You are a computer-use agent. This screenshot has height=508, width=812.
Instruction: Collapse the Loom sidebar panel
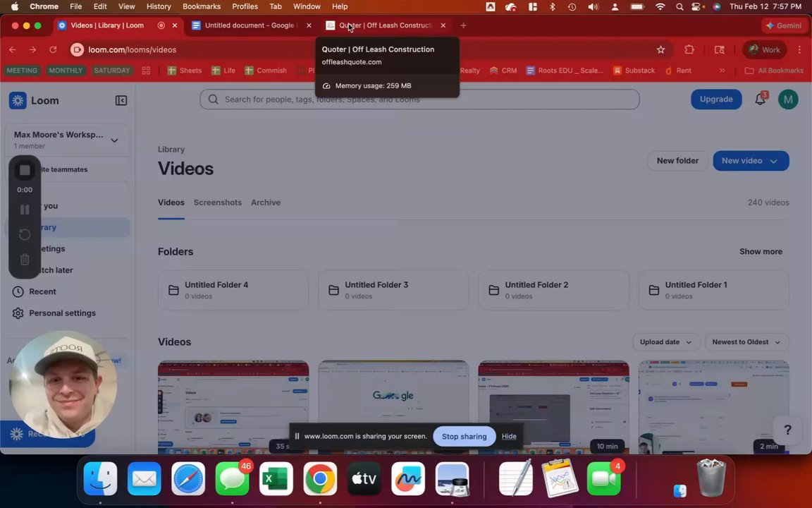tap(121, 101)
